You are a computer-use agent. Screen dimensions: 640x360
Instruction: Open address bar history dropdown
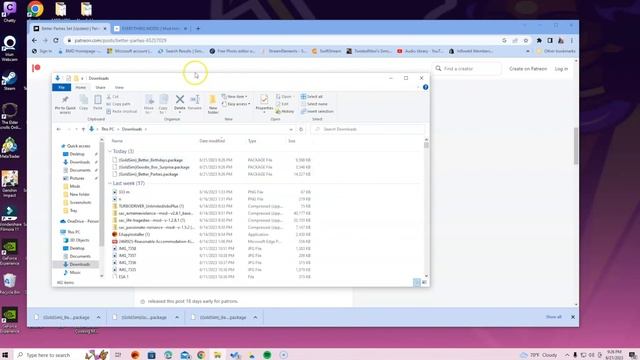tap(291, 129)
